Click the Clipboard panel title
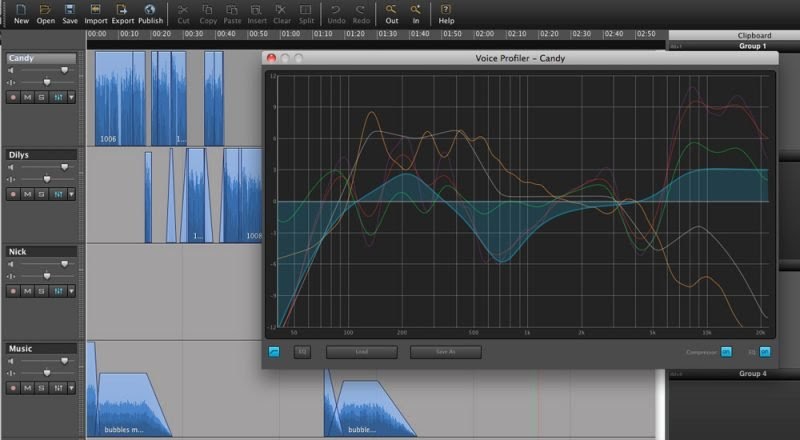 click(754, 35)
